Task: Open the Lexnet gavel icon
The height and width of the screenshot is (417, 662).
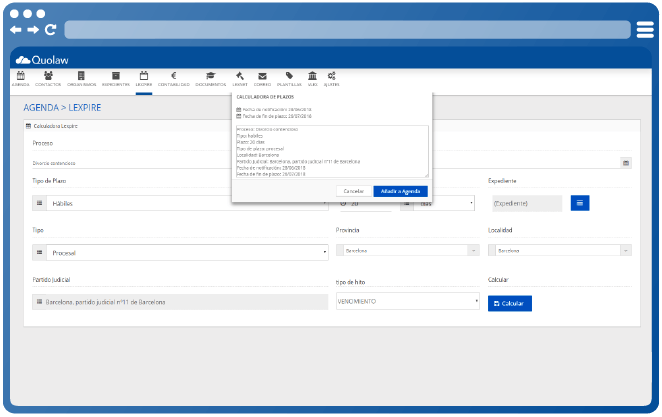Action: coord(240,76)
